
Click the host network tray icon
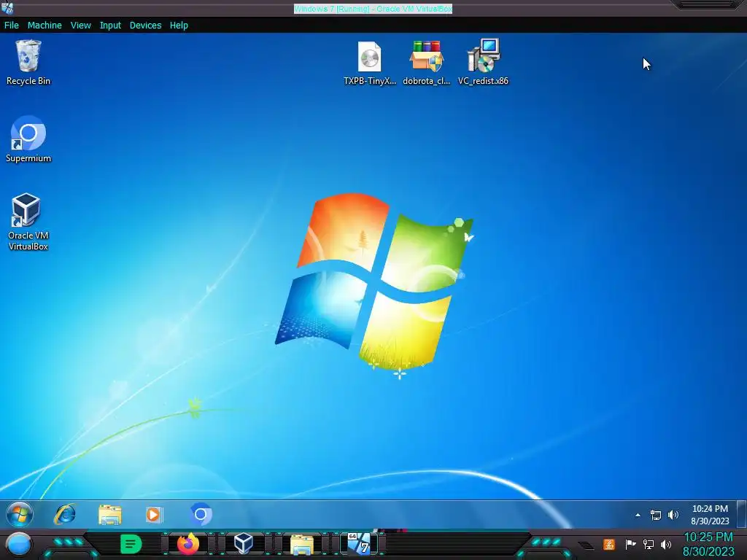click(649, 544)
